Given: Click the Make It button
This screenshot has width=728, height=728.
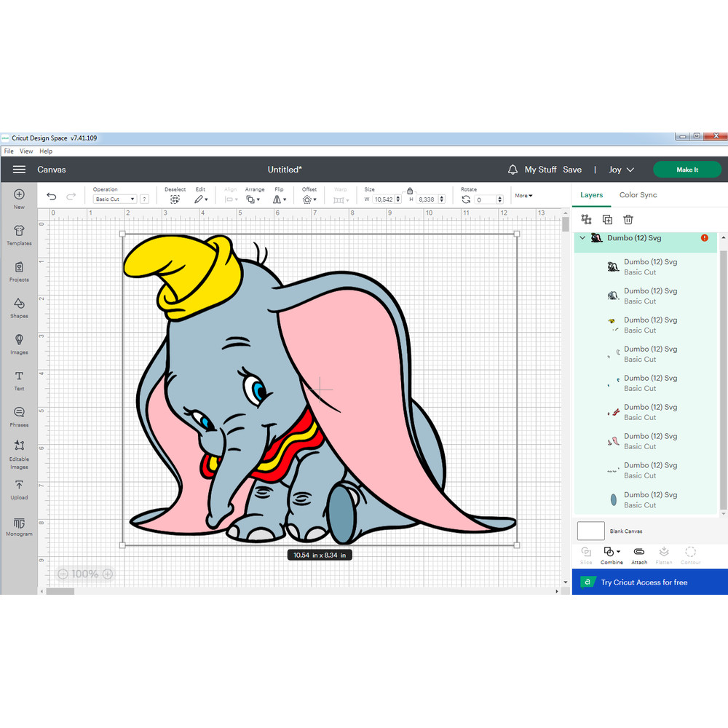Looking at the screenshot, I should coord(687,169).
